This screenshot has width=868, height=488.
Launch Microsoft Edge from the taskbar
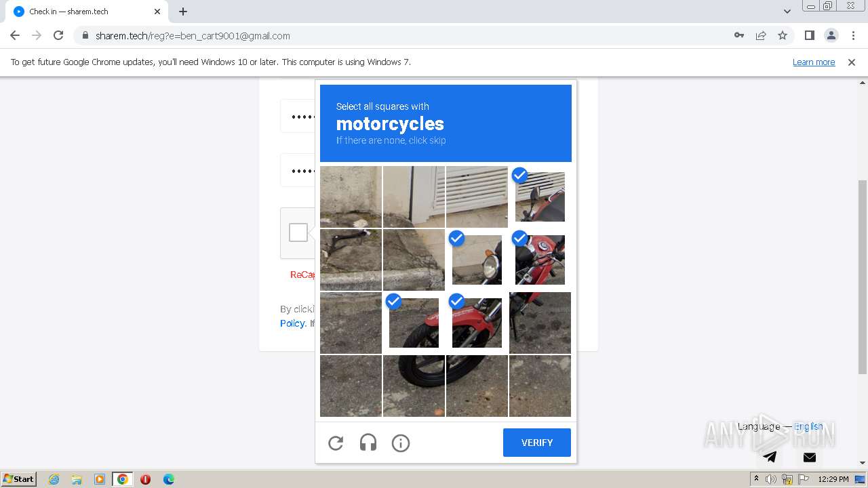tap(169, 479)
